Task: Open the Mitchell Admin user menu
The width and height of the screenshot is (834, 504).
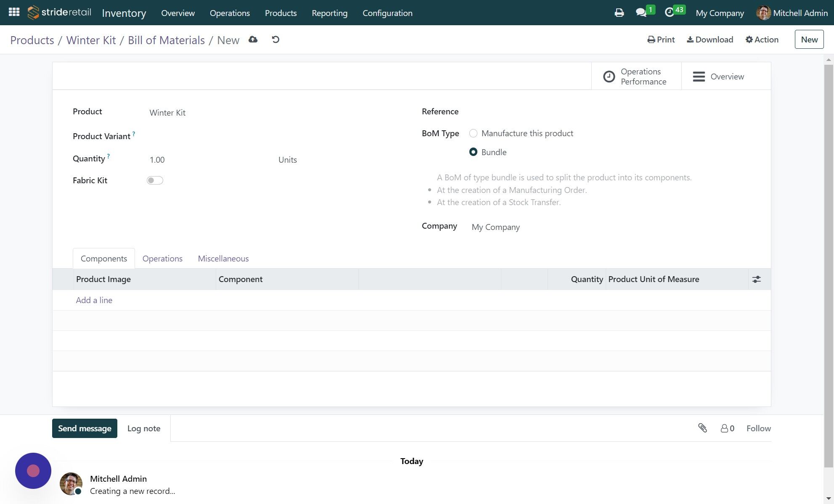Action: [792, 13]
